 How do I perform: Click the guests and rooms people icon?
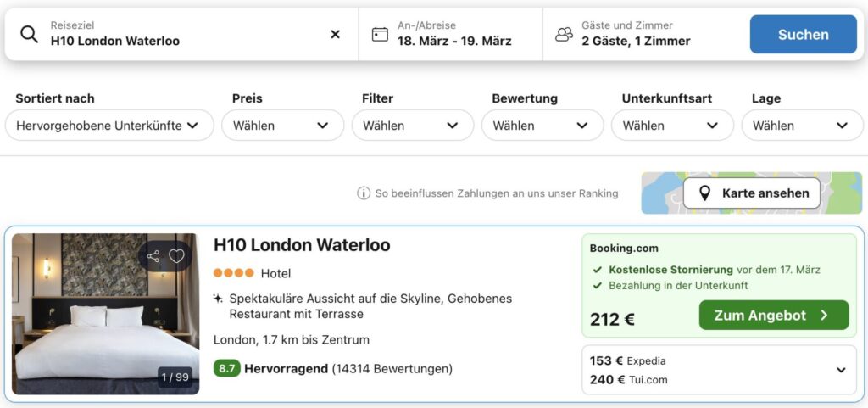(x=564, y=34)
